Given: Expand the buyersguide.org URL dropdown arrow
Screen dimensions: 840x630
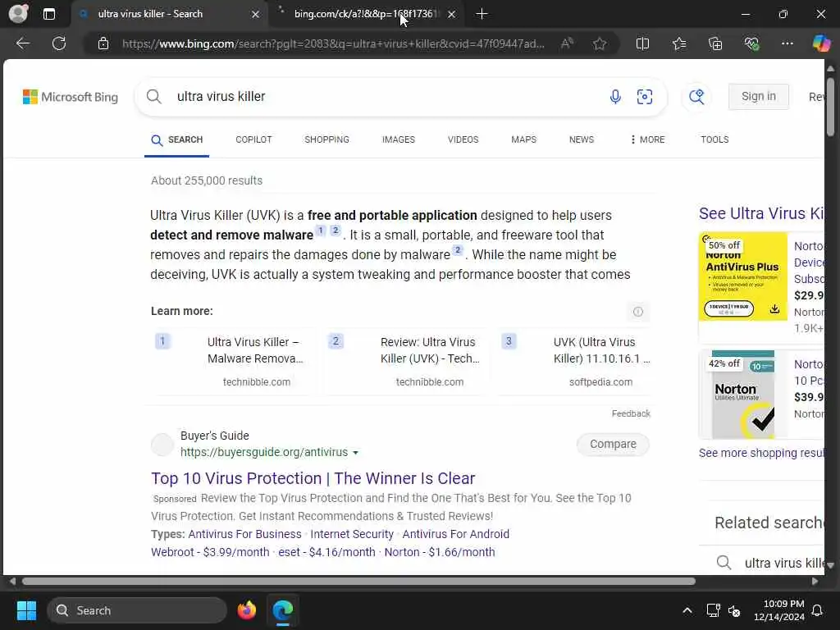Looking at the screenshot, I should point(355,453).
